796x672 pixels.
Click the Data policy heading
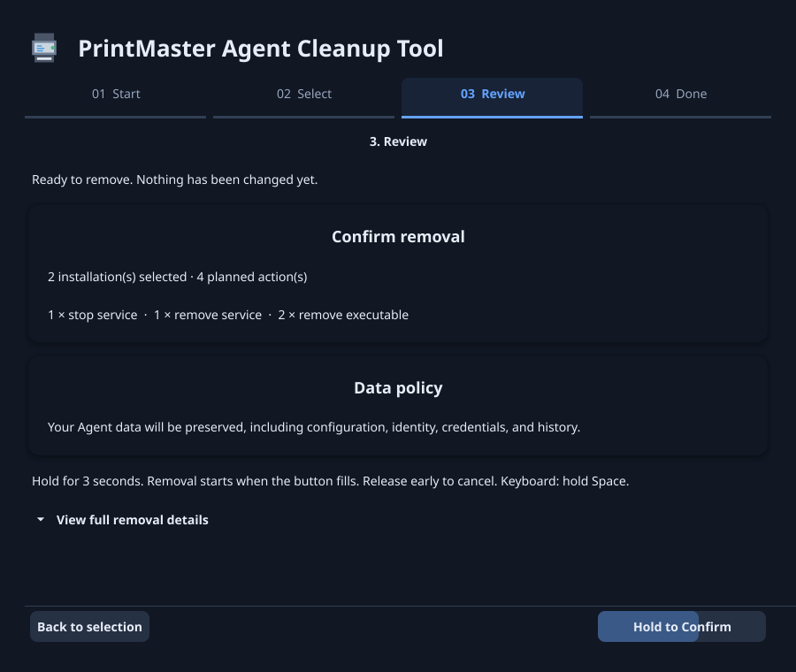point(398,388)
